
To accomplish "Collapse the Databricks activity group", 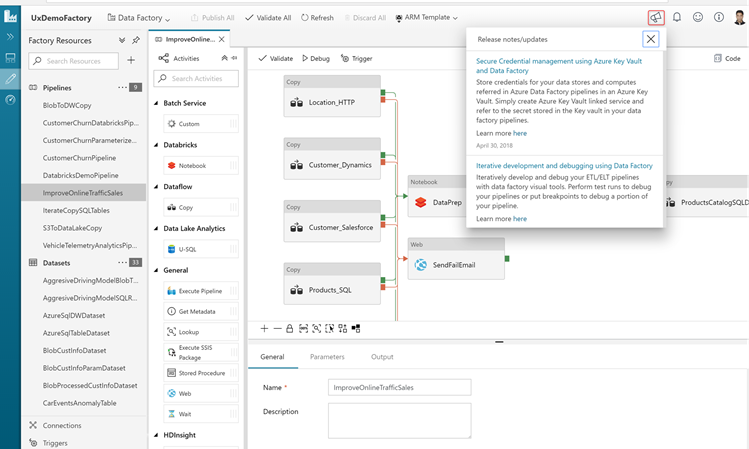I will (156, 145).
